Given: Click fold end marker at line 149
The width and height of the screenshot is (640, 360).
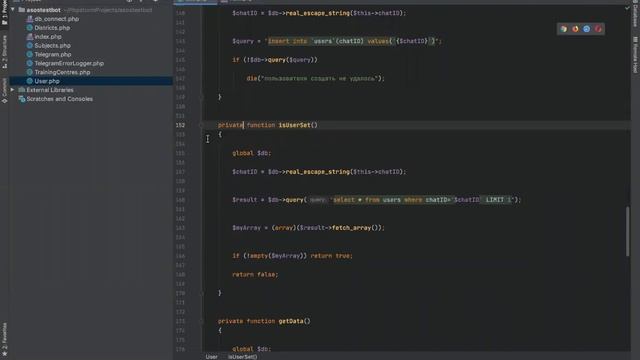Looking at the screenshot, I should pyautogui.click(x=201, y=97).
